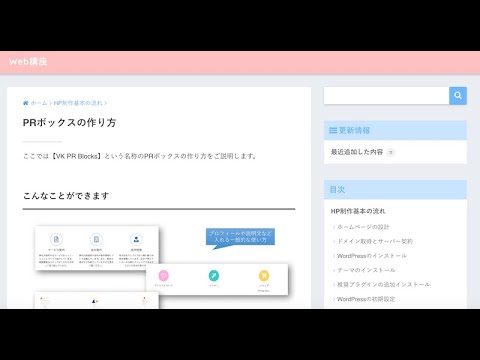This screenshot has height=360, width=480.
Task: Click the 目次 widget header
Action: coord(395,190)
